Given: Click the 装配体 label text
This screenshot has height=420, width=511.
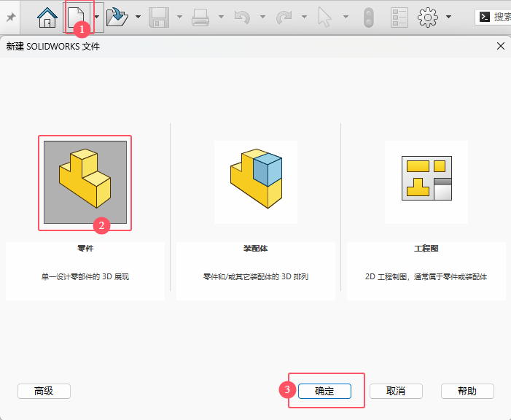Looking at the screenshot, I should coord(255,249).
